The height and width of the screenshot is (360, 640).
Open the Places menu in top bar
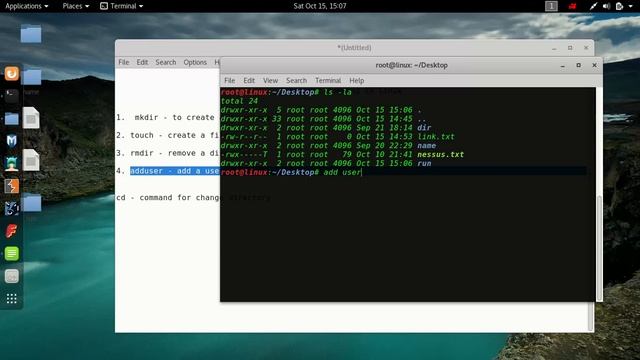[76, 6]
